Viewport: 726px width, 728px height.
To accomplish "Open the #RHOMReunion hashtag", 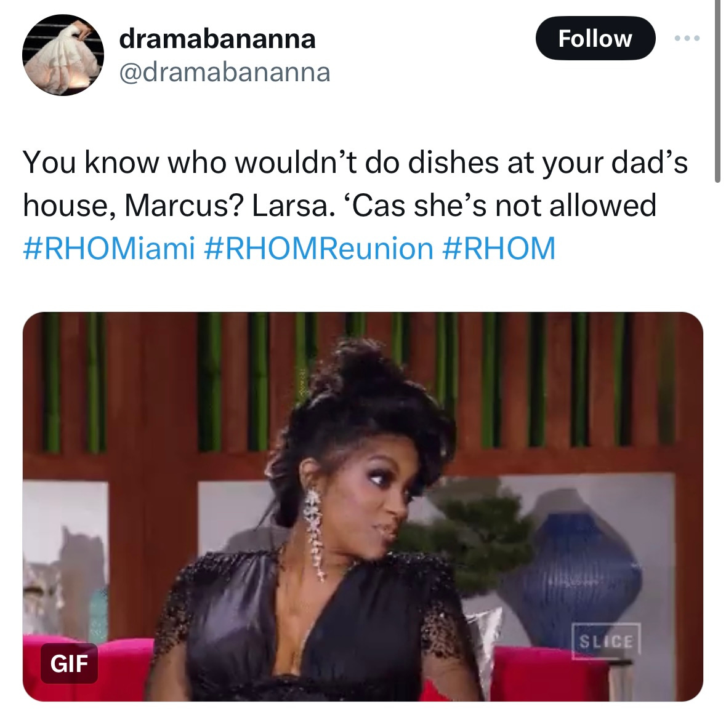I will [x=318, y=248].
